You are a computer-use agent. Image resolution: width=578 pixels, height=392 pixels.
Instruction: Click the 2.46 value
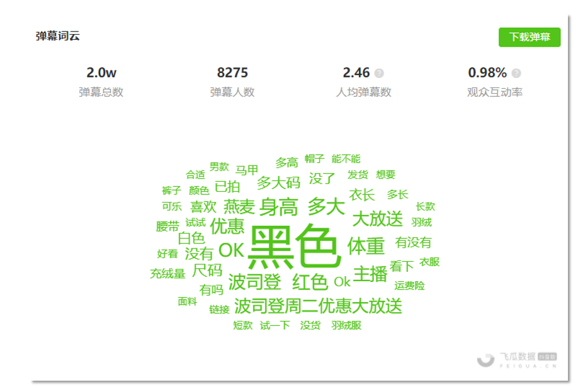click(x=356, y=72)
